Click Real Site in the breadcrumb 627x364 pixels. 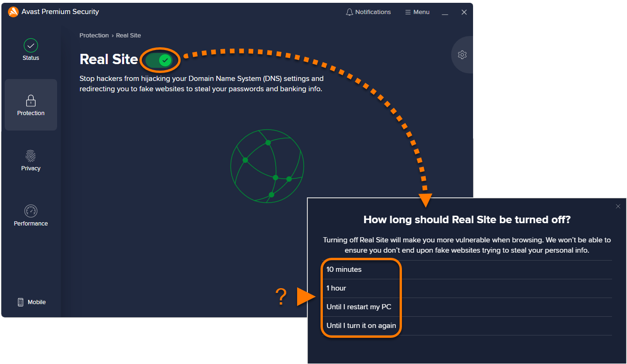pos(128,36)
